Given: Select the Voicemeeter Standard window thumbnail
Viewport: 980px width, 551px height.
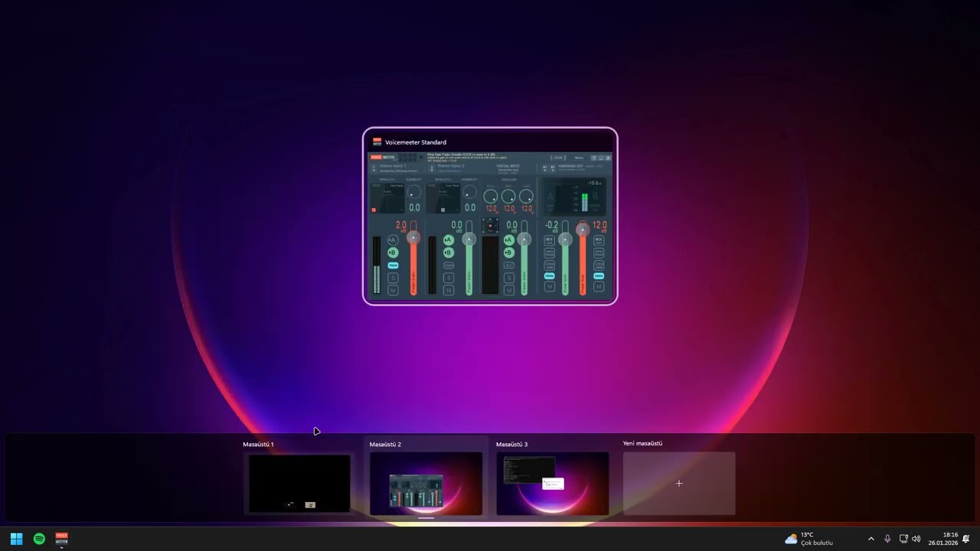Looking at the screenshot, I should click(490, 217).
